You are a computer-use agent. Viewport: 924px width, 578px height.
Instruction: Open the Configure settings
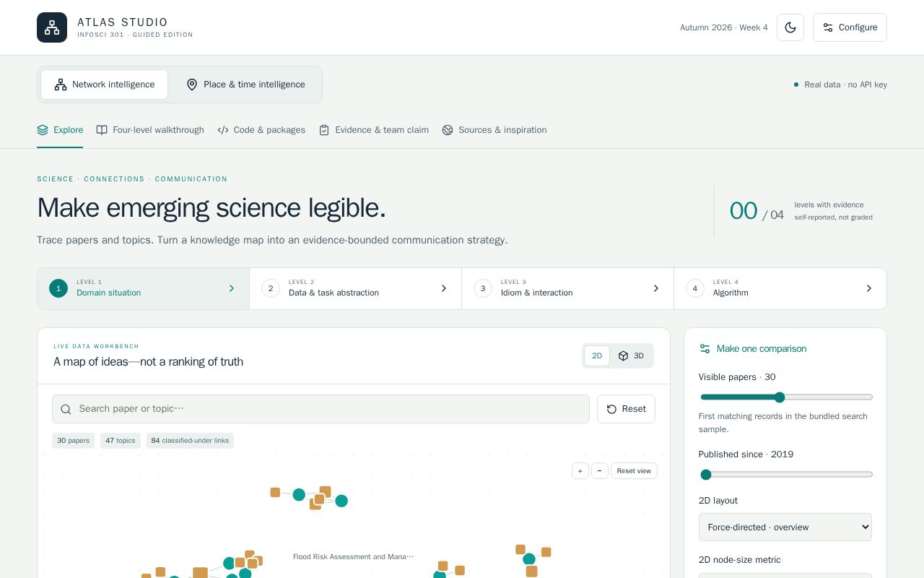pyautogui.click(x=850, y=27)
